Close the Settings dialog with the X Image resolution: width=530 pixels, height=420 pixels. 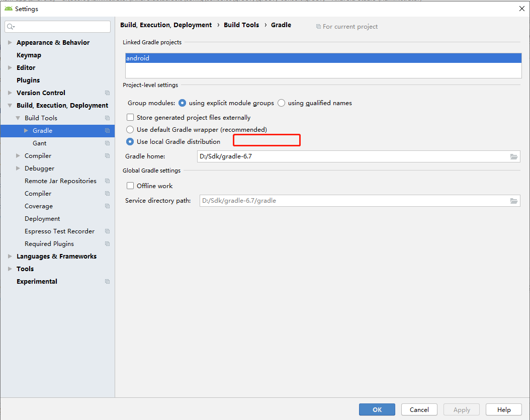pos(521,9)
